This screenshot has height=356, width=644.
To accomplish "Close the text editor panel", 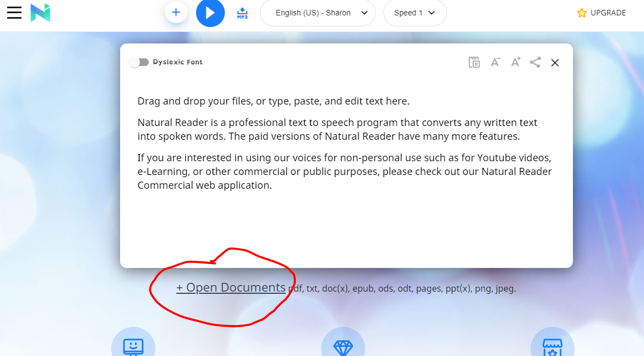I will (x=555, y=63).
